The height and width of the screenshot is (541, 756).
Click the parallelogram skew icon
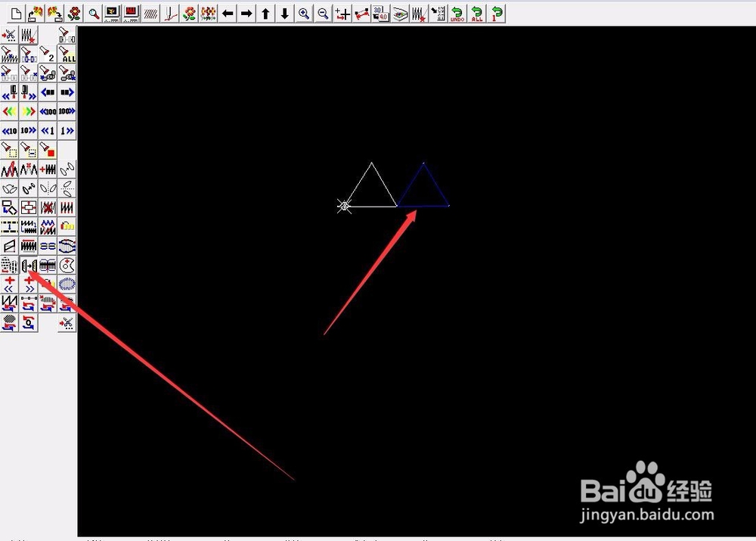[x=9, y=246]
